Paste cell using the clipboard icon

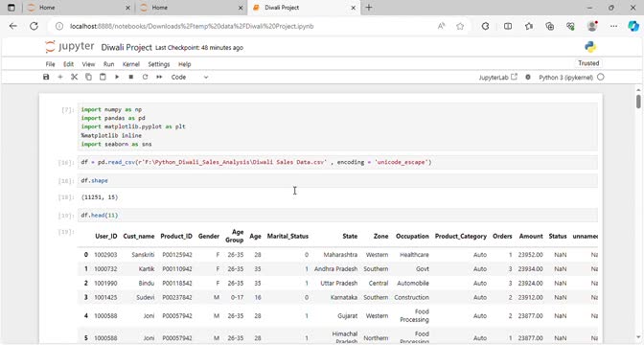coord(103,77)
